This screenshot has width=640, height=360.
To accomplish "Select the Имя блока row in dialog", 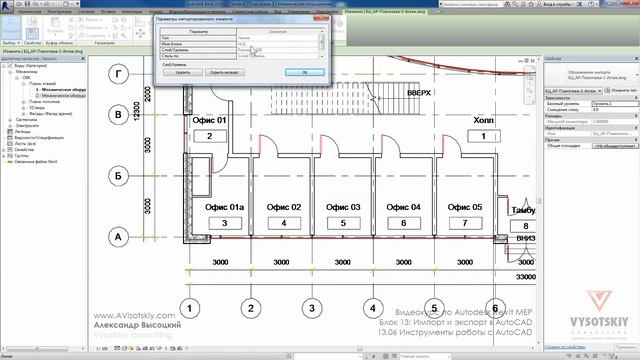I will click(x=239, y=44).
